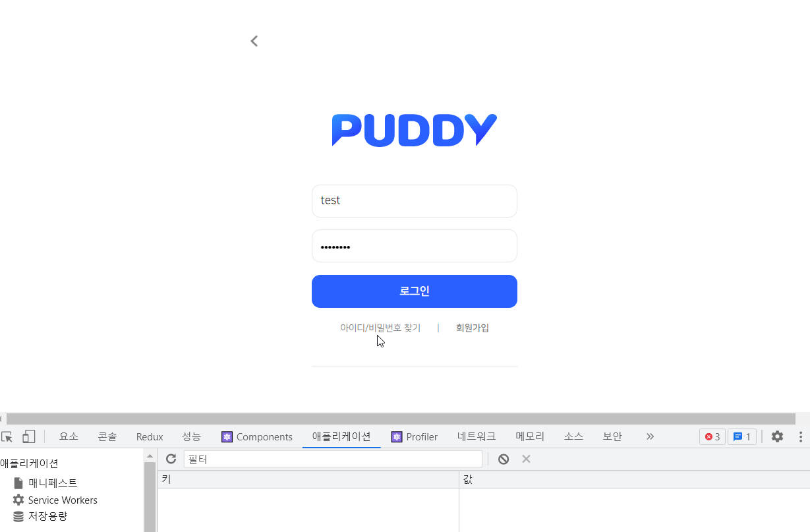Click the sidebar vertical scrollbar
The height and width of the screenshot is (532, 810).
pos(150,498)
